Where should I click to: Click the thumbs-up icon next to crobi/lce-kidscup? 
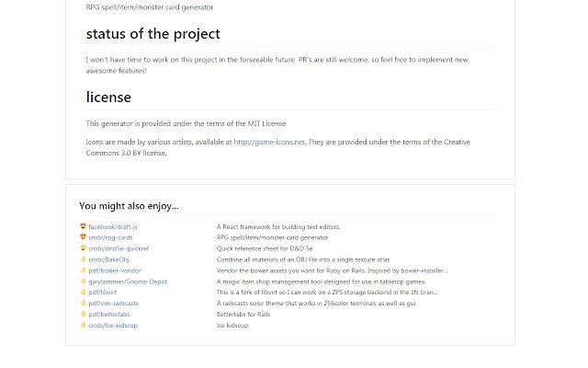84,325
